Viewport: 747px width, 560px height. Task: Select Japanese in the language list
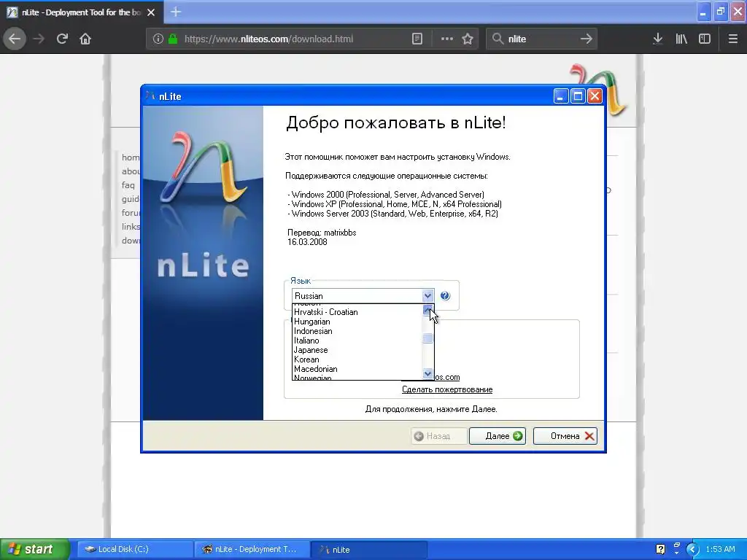pyautogui.click(x=357, y=350)
